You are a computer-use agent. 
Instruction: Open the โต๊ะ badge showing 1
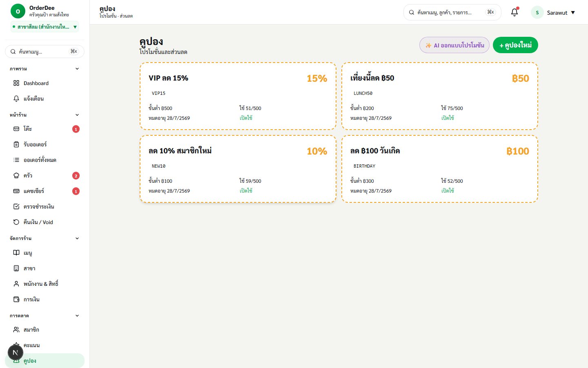coord(76,129)
